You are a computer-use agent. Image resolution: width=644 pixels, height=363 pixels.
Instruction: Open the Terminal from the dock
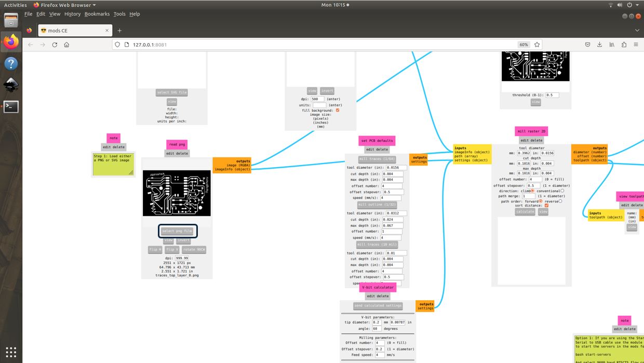point(11,106)
